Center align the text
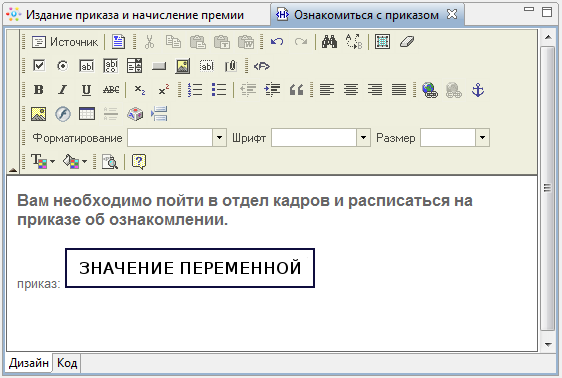Viewport: 562px width, 378px height. click(x=351, y=90)
